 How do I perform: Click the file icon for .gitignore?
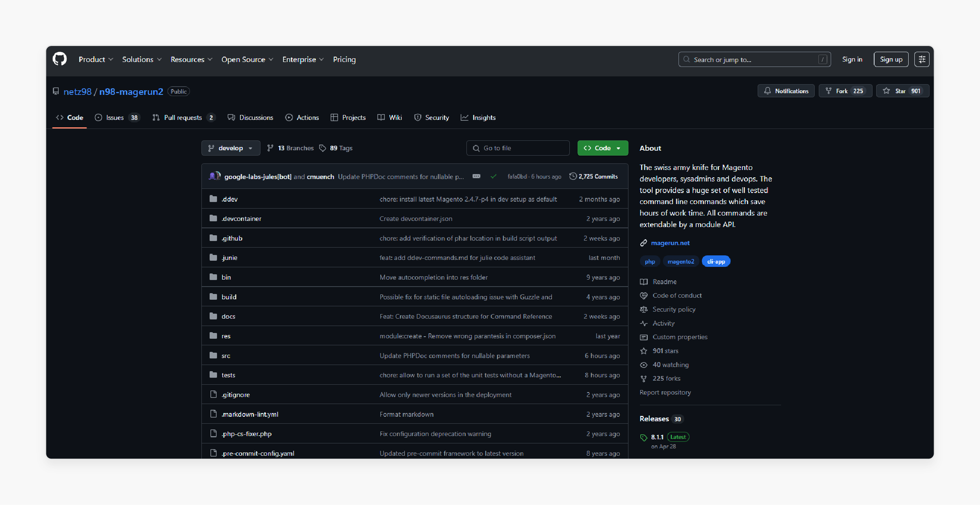coord(213,394)
